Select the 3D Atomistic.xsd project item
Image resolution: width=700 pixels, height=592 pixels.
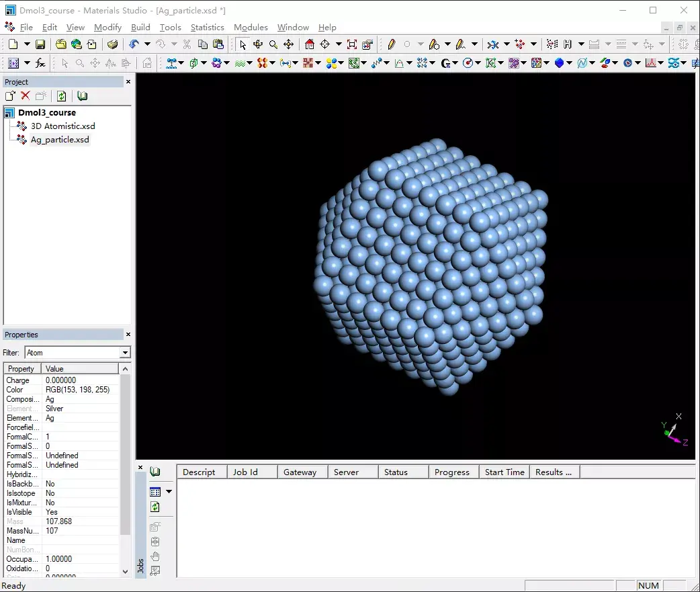pos(62,126)
